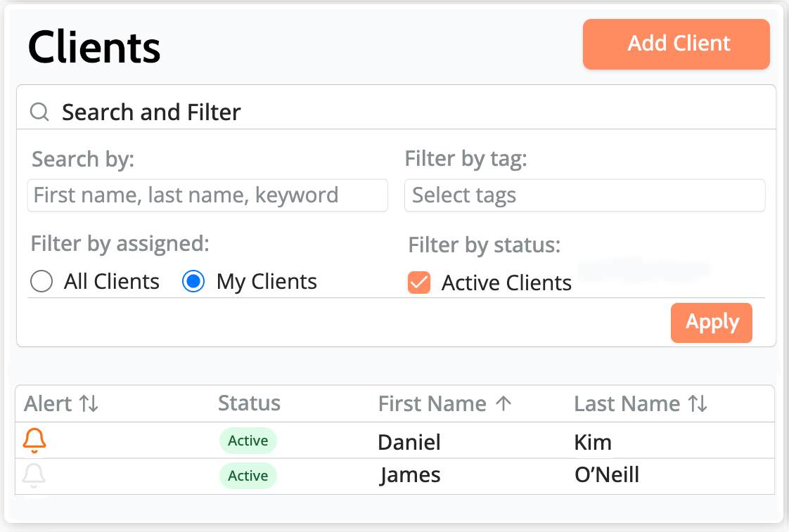Click the Active status badge for Daniel
The width and height of the screenshot is (789, 532).
[x=248, y=441]
